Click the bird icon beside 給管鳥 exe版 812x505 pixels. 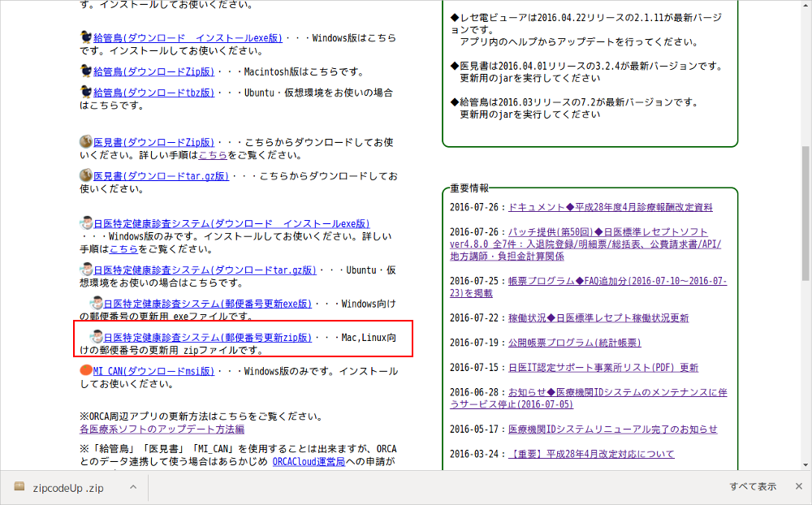(84, 37)
